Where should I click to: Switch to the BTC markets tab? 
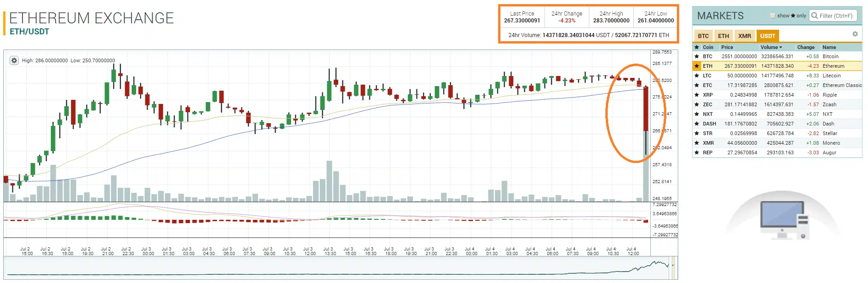703,36
